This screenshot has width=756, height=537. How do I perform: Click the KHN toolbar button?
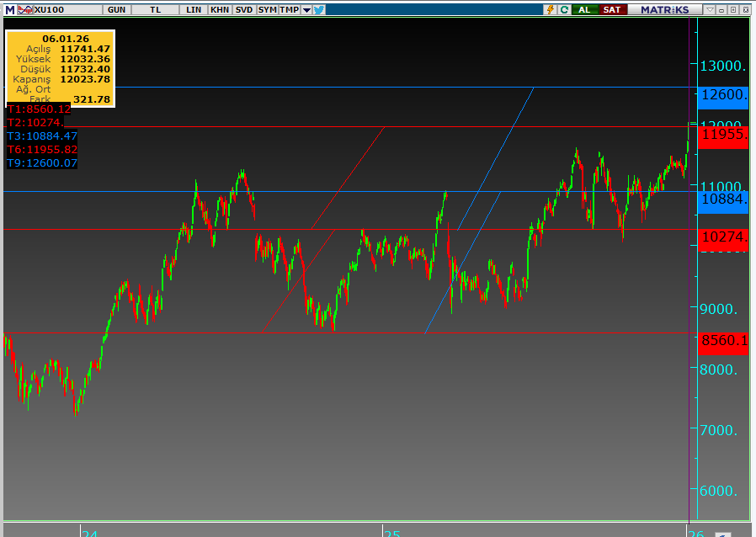pos(220,9)
